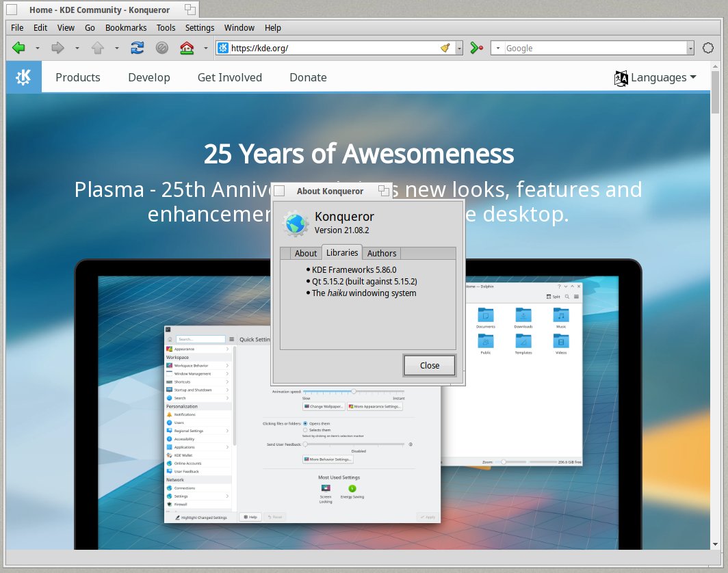Click the Up (parent location) arrow icon
The width and height of the screenshot is (728, 573).
point(97,48)
